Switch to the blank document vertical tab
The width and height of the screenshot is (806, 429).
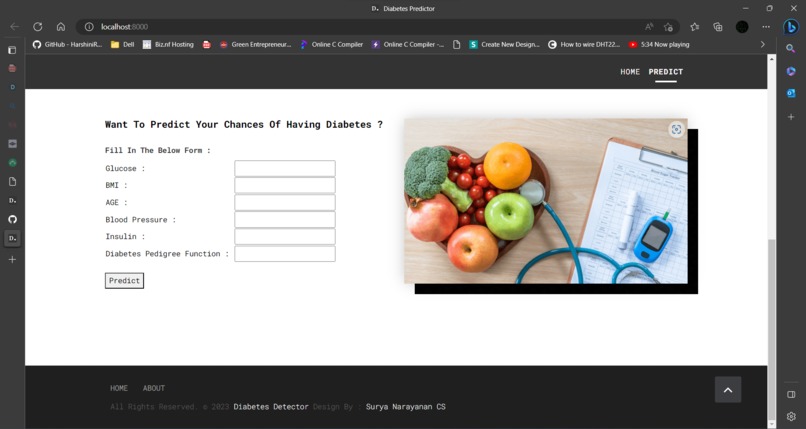(x=12, y=181)
